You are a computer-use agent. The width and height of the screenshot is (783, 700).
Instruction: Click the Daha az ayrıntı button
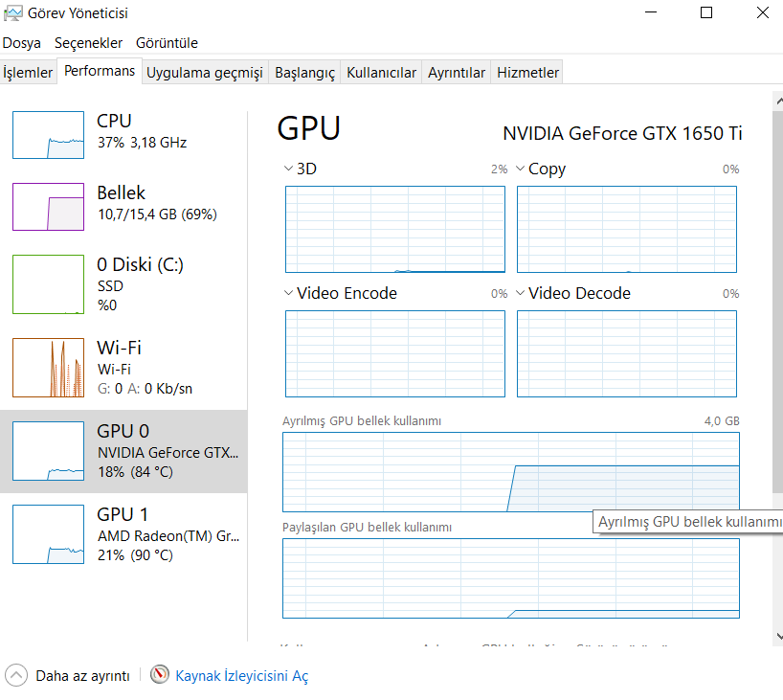point(82,676)
